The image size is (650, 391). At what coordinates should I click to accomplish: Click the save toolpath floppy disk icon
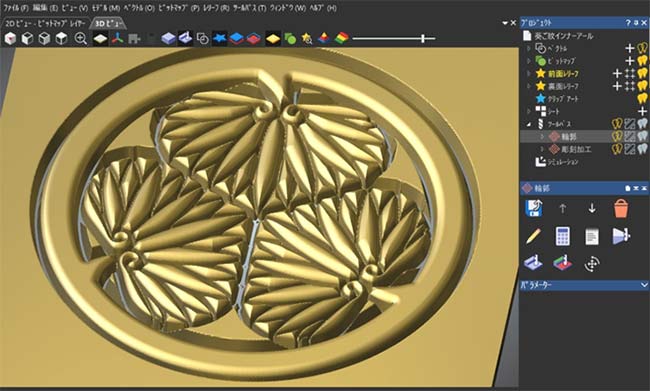click(534, 208)
